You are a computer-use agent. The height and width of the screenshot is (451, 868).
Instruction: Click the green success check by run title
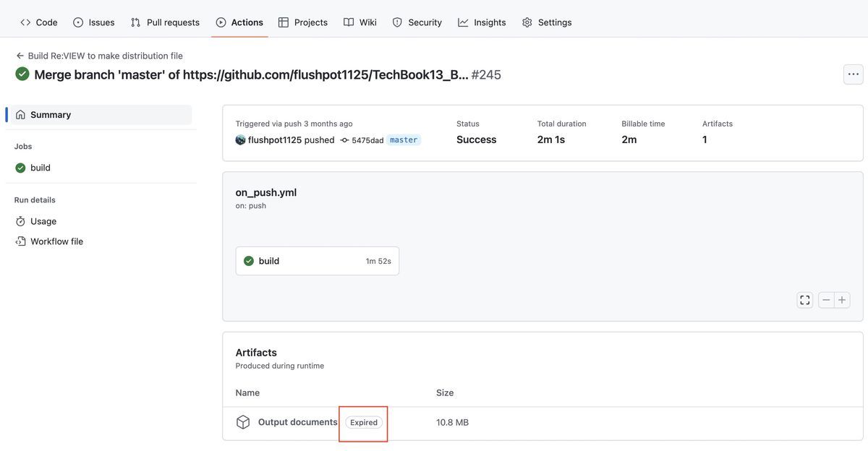pos(22,74)
